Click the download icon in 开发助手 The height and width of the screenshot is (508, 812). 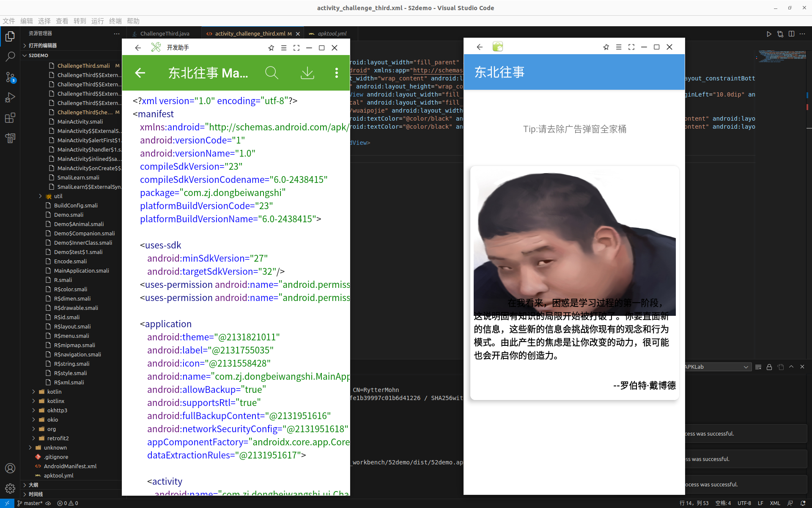[x=306, y=72]
